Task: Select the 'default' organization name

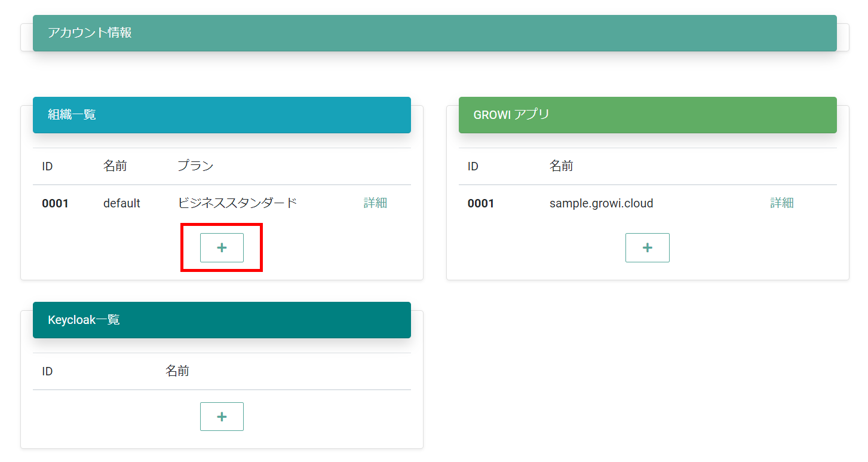Action: tap(122, 203)
